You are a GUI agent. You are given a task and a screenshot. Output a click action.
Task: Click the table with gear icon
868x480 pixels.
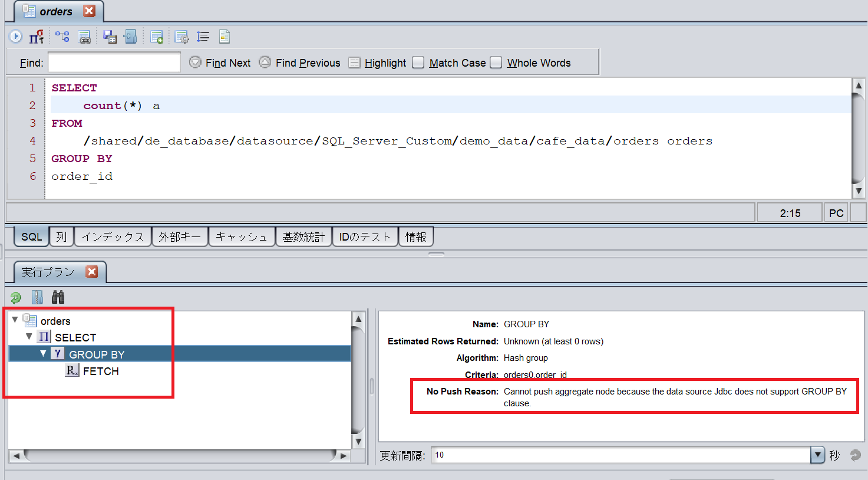tap(181, 37)
